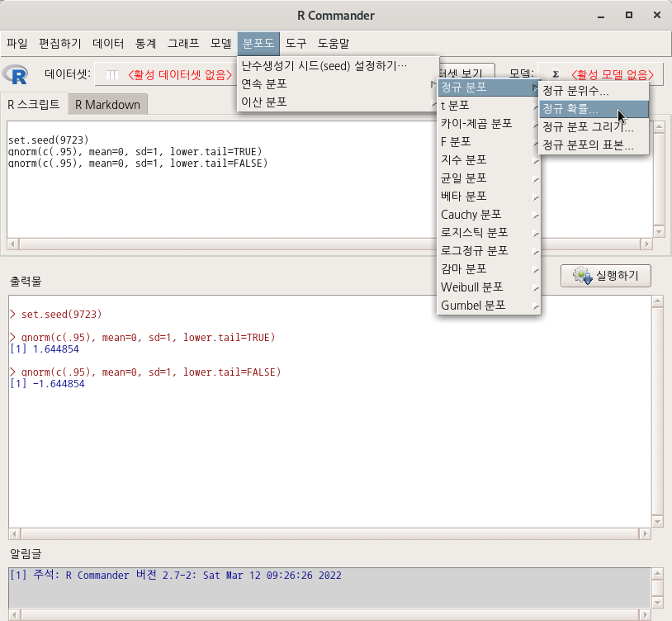Click the script pane's scroll right arrow
This screenshot has height=621, width=672.
click(x=646, y=244)
